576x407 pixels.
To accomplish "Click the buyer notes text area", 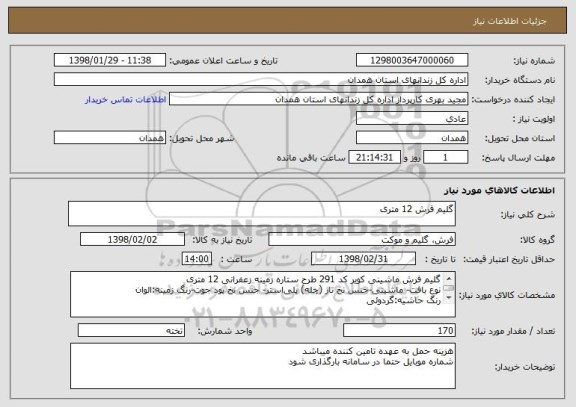I will [x=263, y=366].
